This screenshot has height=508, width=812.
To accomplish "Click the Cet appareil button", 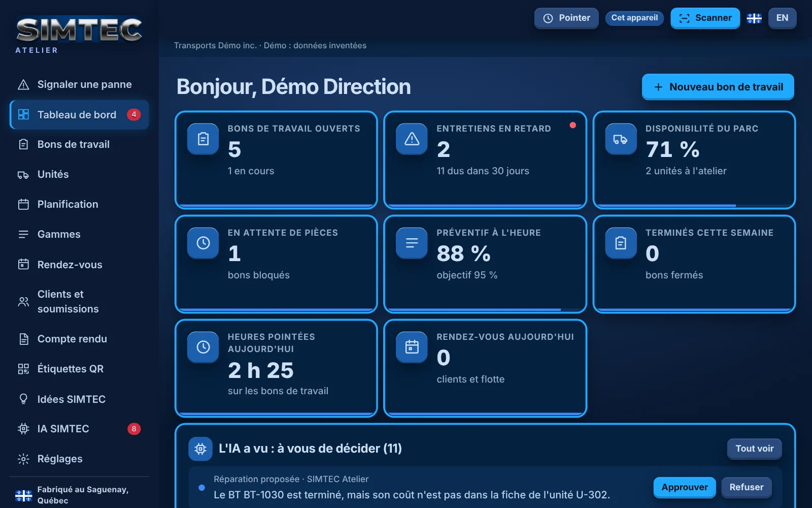I will 634,18.
